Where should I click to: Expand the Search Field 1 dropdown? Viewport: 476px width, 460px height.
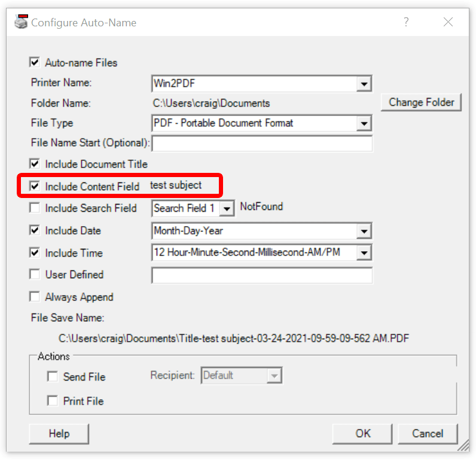pos(227,209)
